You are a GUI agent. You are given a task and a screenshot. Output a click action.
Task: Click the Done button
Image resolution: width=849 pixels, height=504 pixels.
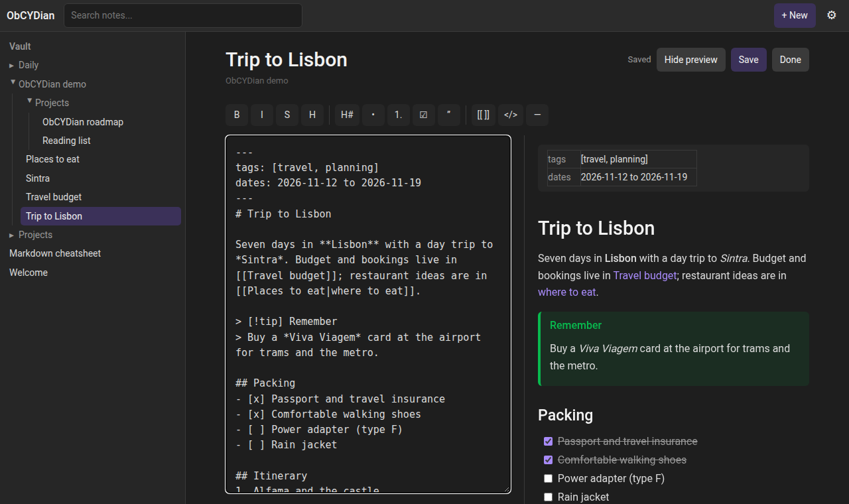(x=791, y=60)
